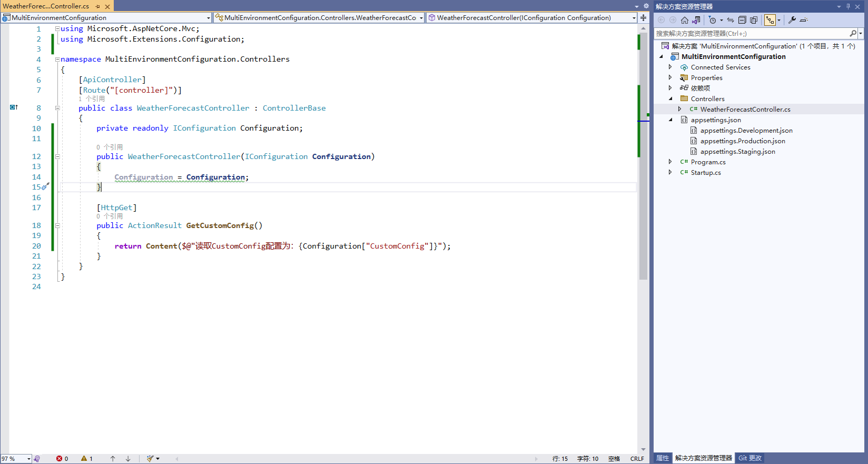Screen dimensions: 868x464
Task: Go to previous issue arrow
Action: coord(113,459)
